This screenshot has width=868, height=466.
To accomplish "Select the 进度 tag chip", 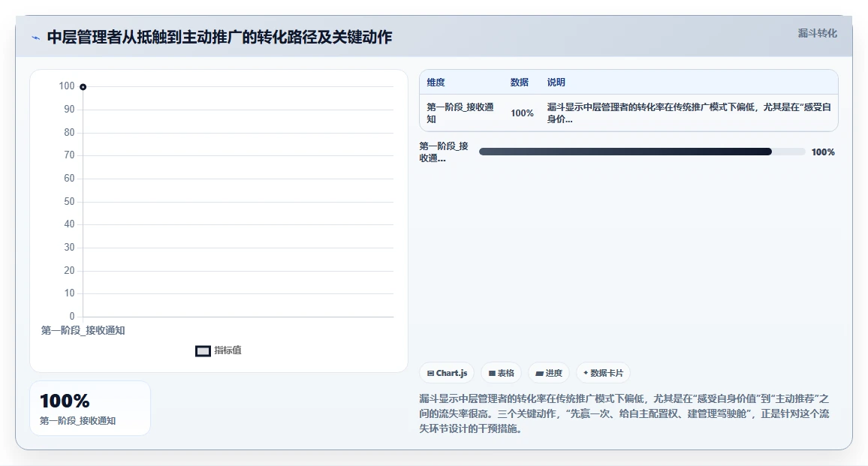I will pyautogui.click(x=549, y=373).
